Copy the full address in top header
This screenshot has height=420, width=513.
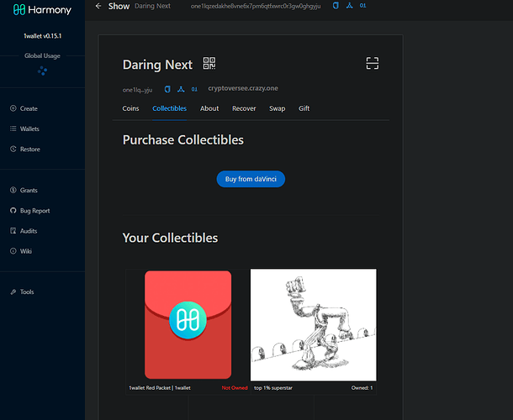pyautogui.click(x=336, y=6)
